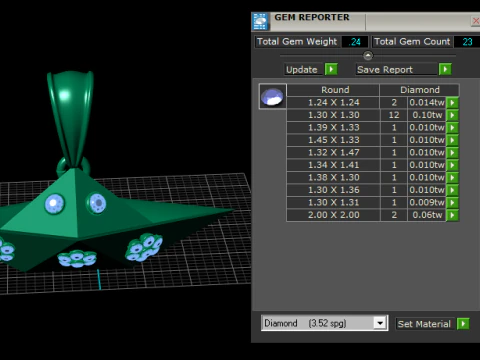Close the Gem Reporter panel
This screenshot has height=360, width=480.
pyautogui.click(x=476, y=21)
